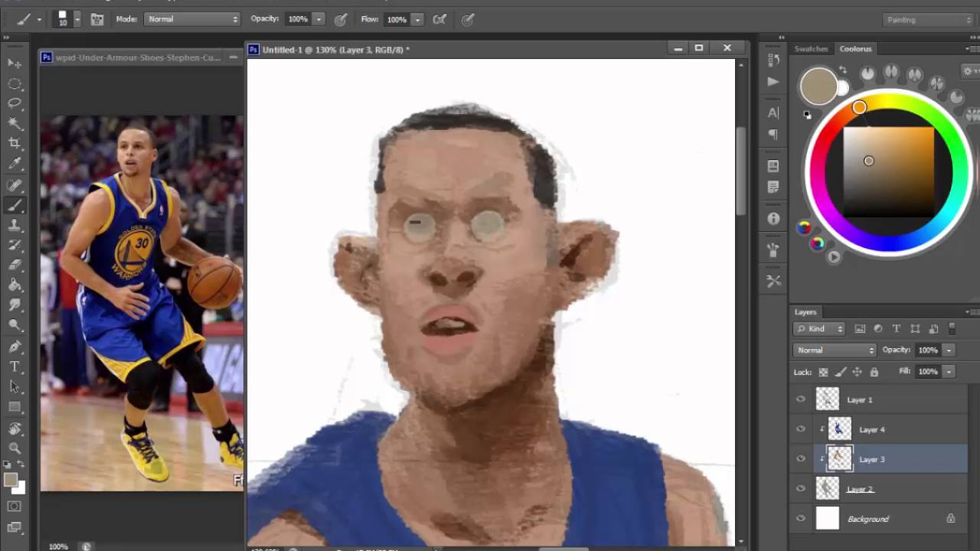Hide the Background layer visibility eye
Viewport: 980px width, 551px height.
pos(801,519)
